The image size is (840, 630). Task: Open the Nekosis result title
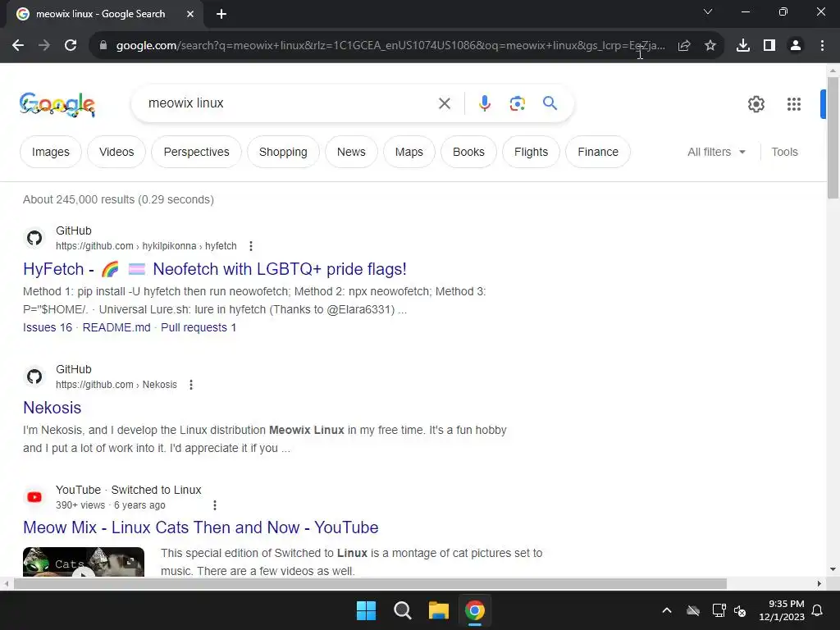pyautogui.click(x=52, y=408)
